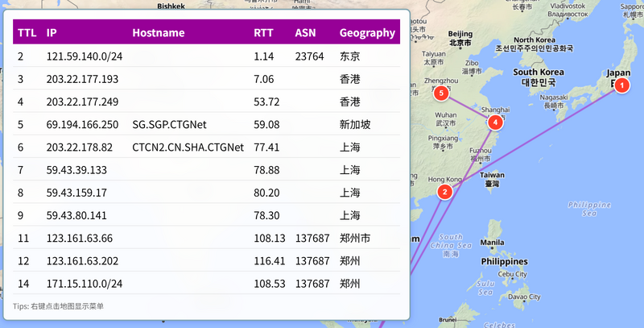Click the Geography column header
This screenshot has height=328, width=644.
click(x=367, y=32)
